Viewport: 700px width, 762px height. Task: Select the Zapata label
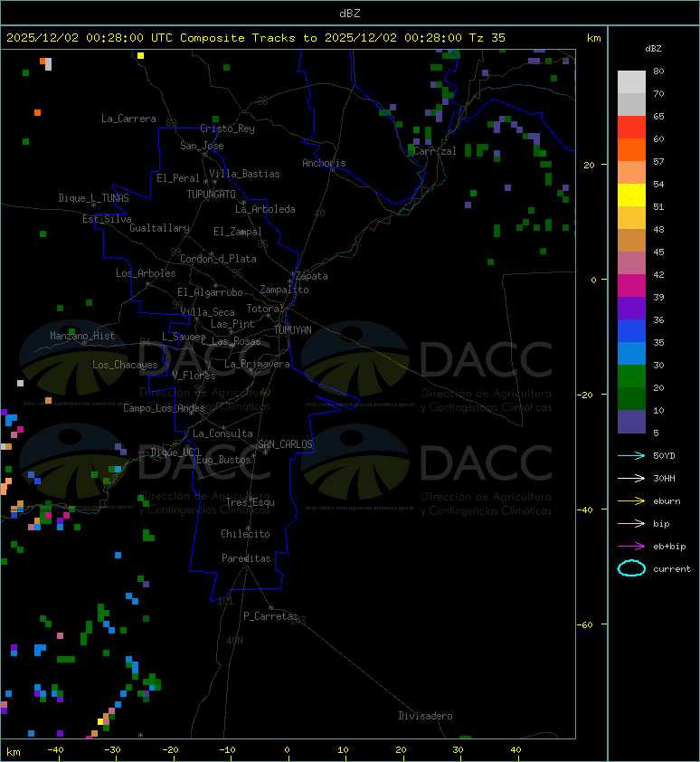(312, 277)
